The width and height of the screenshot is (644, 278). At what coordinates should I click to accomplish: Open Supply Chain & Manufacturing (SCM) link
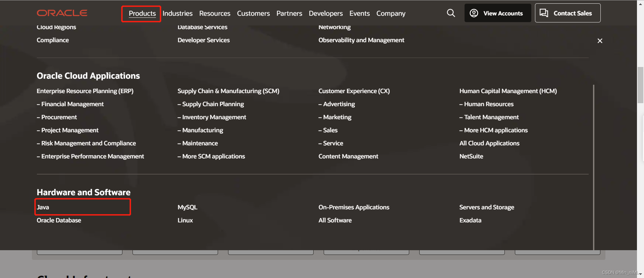point(228,91)
